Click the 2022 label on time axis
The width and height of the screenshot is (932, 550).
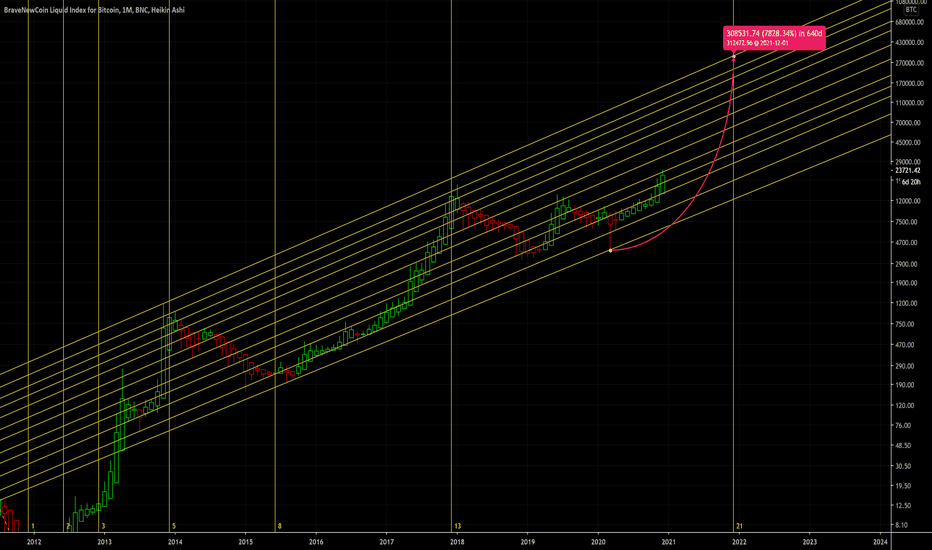point(739,542)
